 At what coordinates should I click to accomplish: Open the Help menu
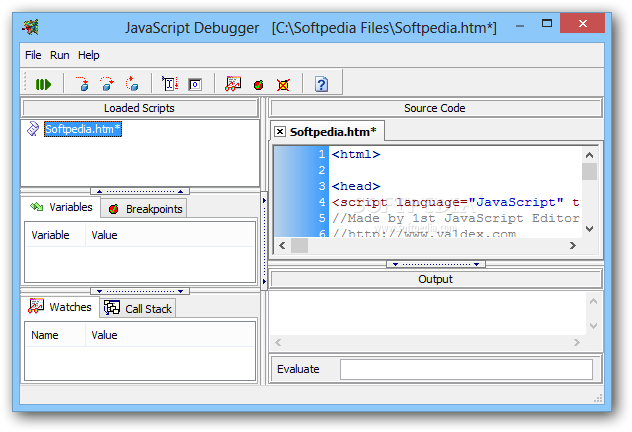[89, 55]
